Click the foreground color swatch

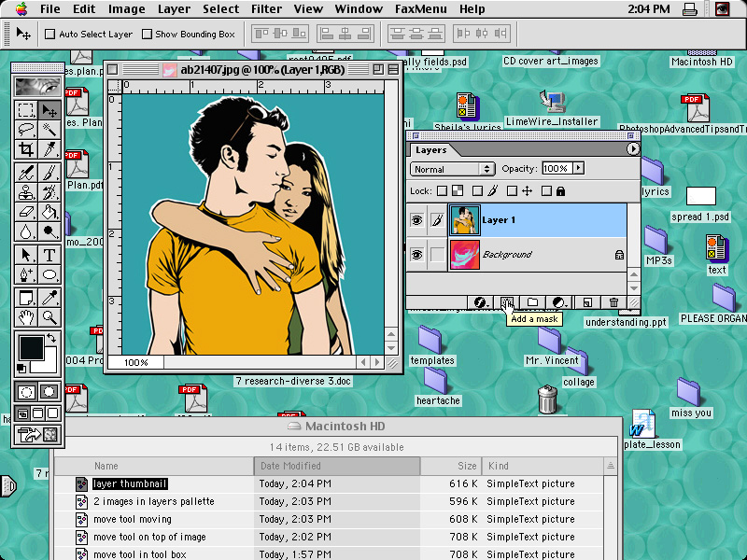pyautogui.click(x=30, y=346)
